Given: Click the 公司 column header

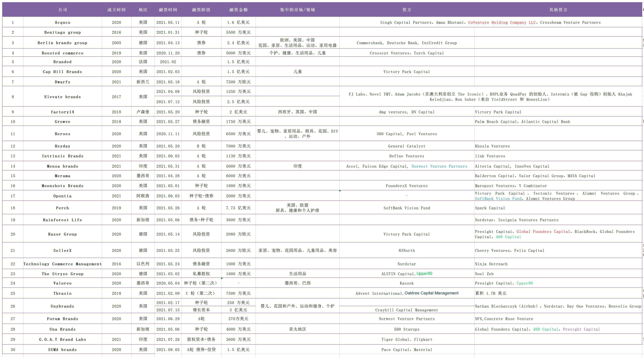Looking at the screenshot, I should 62,10.
